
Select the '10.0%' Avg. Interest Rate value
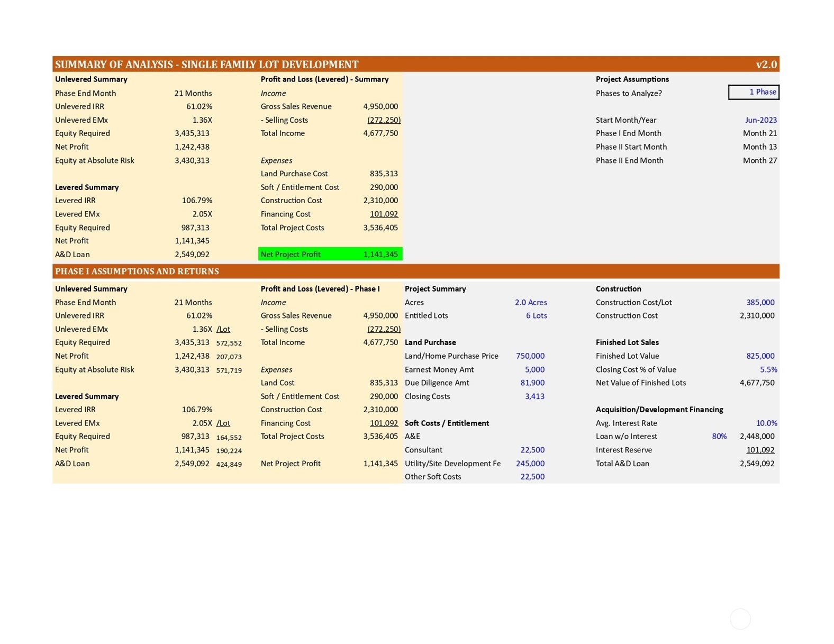click(766, 423)
